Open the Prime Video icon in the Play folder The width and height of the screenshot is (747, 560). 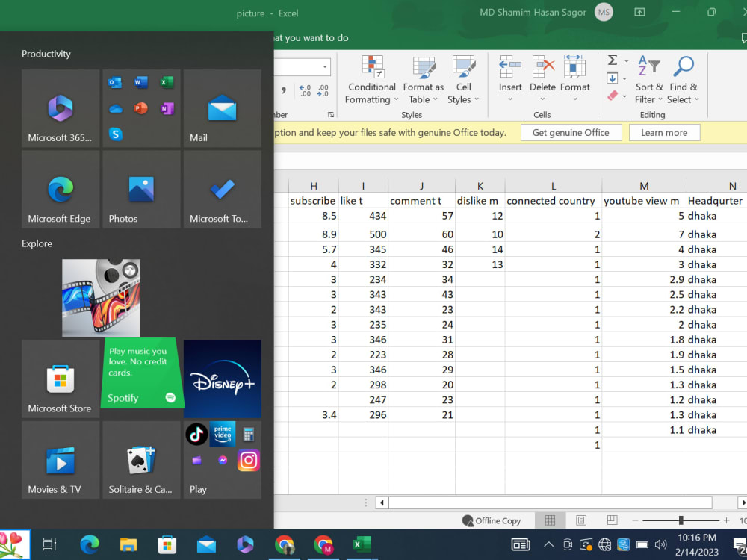point(223,433)
